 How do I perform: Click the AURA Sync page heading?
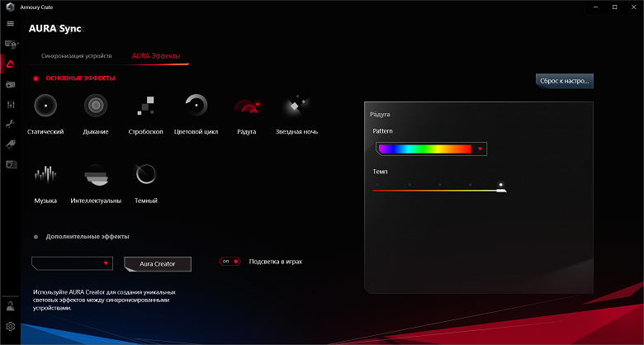(x=55, y=29)
